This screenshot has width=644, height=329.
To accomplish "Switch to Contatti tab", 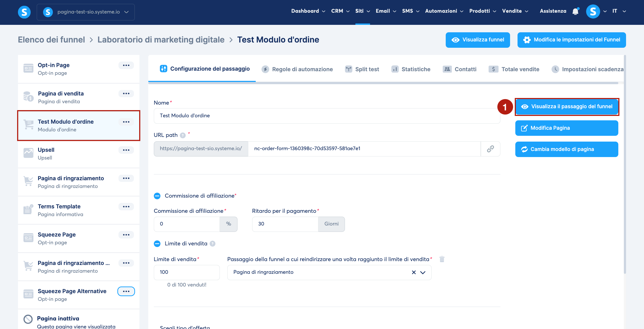I will pos(460,69).
